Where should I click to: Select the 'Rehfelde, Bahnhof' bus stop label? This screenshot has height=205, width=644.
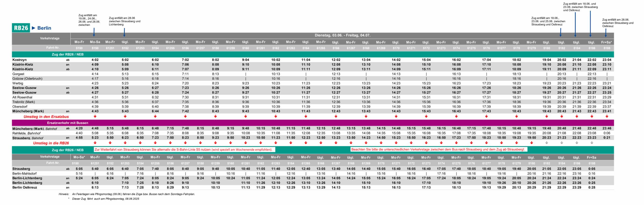26,133
